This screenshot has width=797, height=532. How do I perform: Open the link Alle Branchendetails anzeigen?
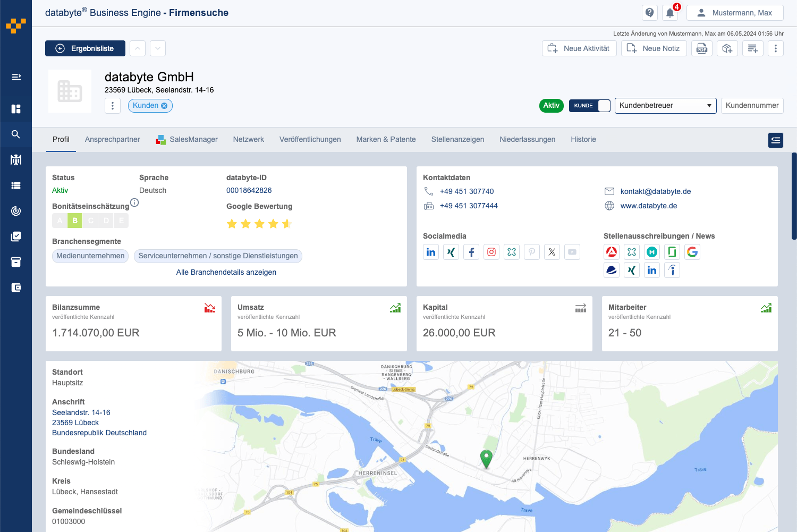[x=226, y=272]
